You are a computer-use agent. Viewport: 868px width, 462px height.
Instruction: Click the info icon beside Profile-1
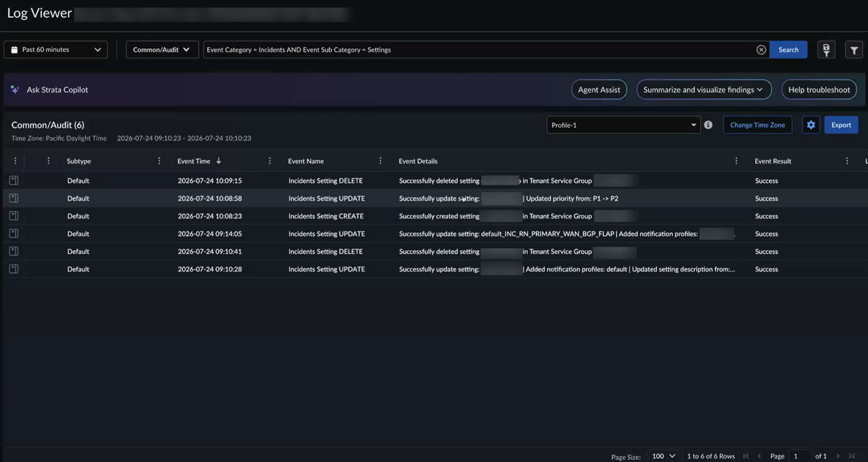coord(708,125)
